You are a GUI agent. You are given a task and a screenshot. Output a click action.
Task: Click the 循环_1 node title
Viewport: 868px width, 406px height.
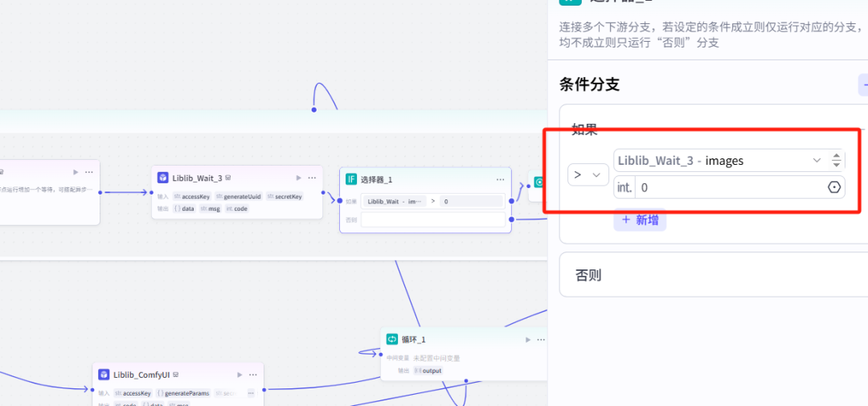tap(414, 339)
